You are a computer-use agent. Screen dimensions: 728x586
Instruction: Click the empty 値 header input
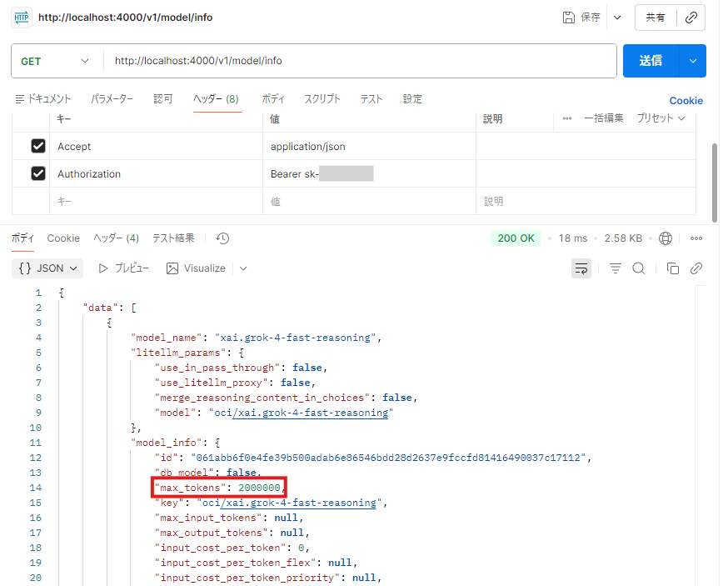(369, 201)
